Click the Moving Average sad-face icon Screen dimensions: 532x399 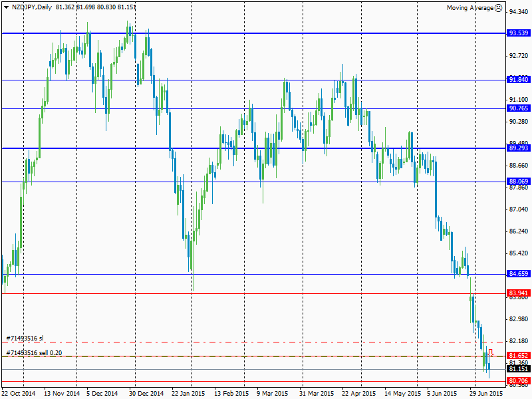(498, 8)
